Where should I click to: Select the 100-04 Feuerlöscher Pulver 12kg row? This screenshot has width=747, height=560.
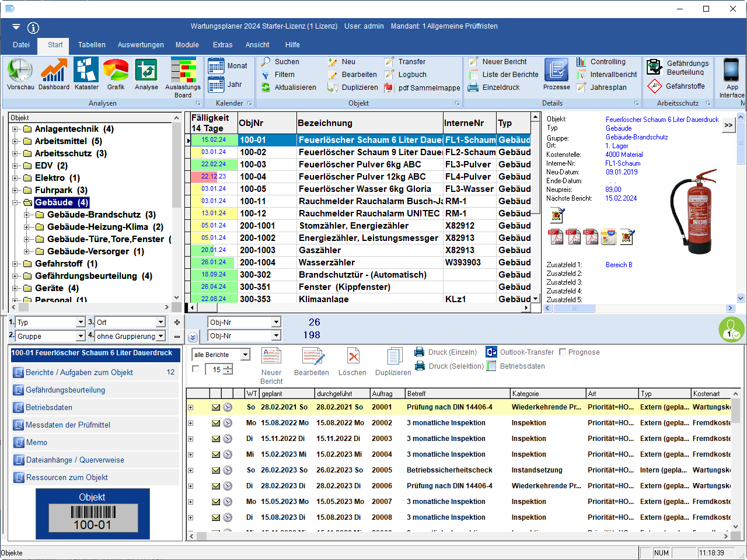click(x=362, y=177)
